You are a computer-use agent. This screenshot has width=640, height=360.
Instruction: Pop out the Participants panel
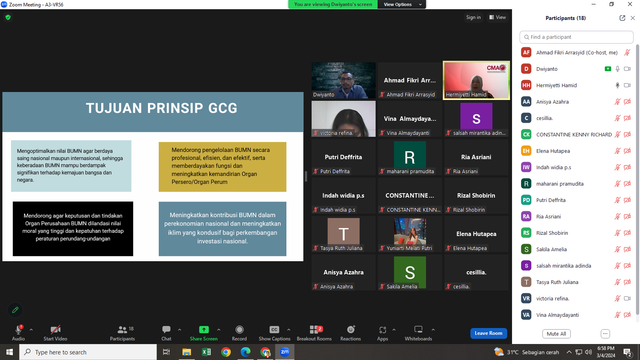pyautogui.click(x=622, y=18)
